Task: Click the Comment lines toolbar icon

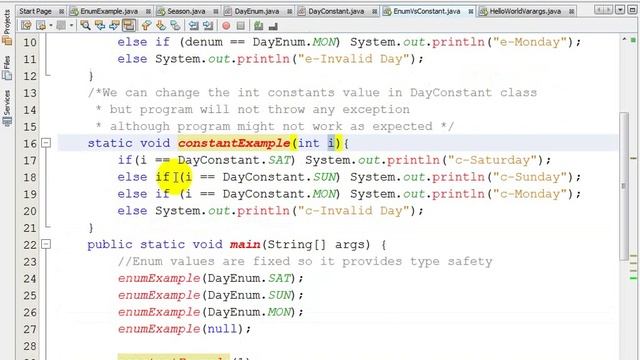Action: click(x=258, y=26)
